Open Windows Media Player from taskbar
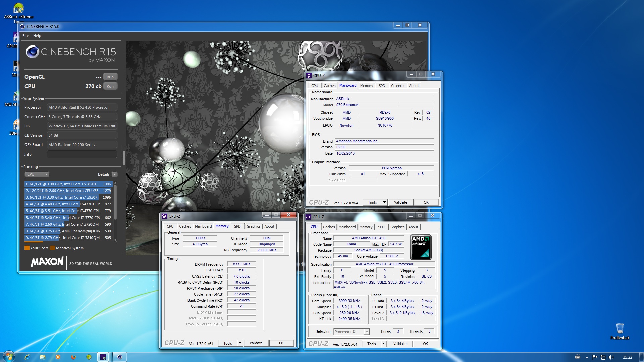 pyautogui.click(x=58, y=357)
